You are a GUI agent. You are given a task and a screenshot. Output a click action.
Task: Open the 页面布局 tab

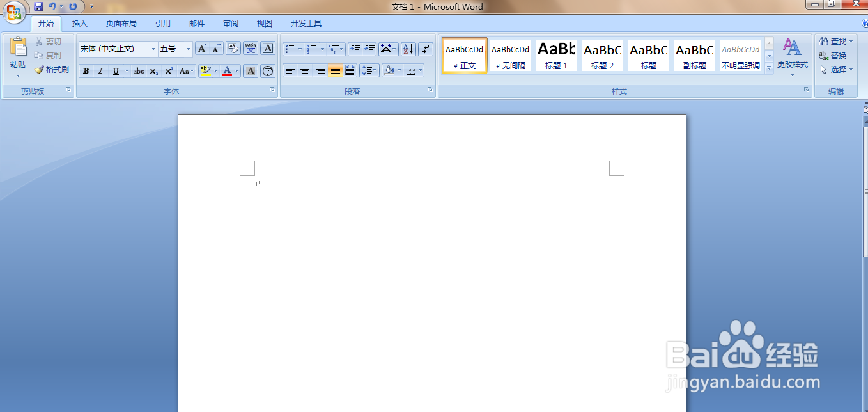[x=121, y=23]
